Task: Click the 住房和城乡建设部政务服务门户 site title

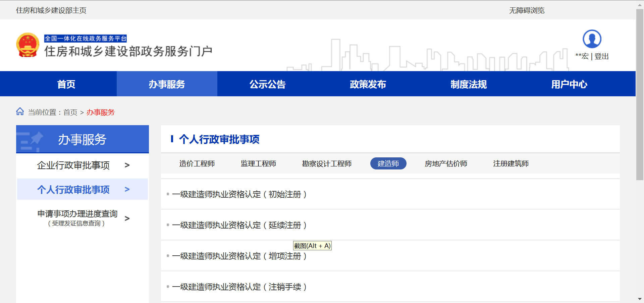Action: (x=128, y=51)
